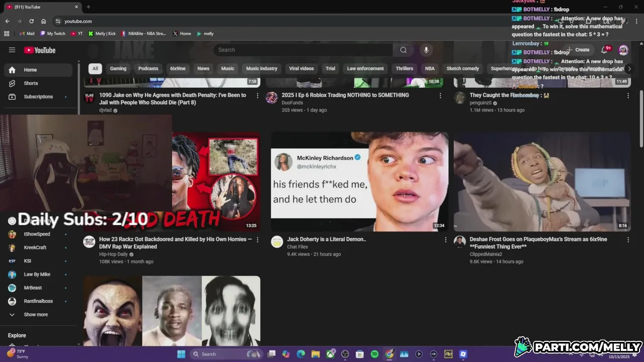644x362 pixels.
Task: Launch Spotify from the taskbar
Action: [x=374, y=354]
